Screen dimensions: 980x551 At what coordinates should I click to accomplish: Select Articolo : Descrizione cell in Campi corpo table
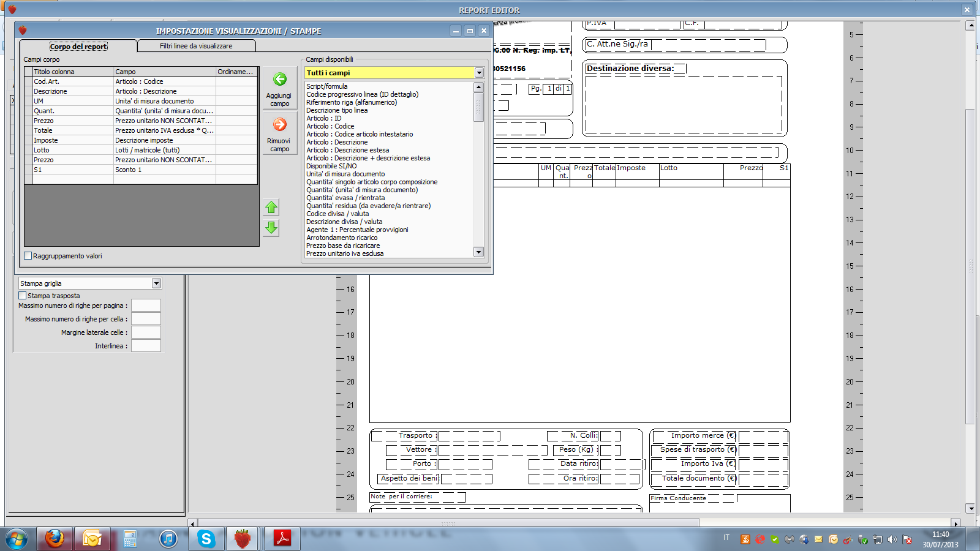pyautogui.click(x=165, y=91)
